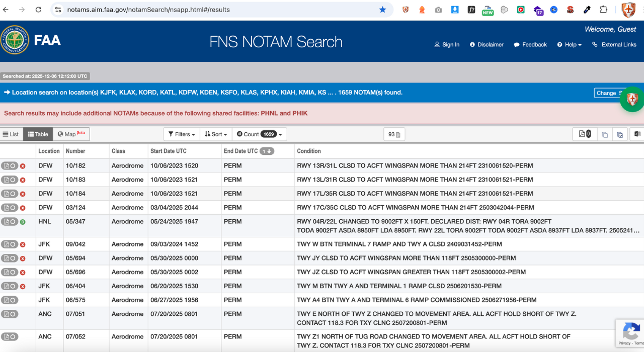Click the End Date UTC sort indicator

(x=268, y=151)
